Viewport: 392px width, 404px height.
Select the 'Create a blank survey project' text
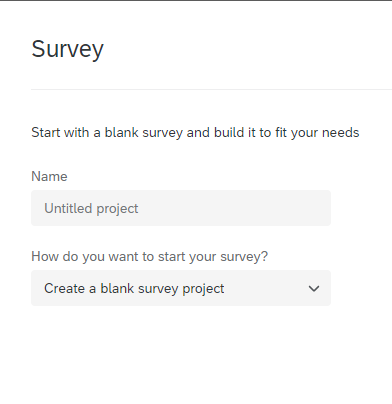(134, 289)
